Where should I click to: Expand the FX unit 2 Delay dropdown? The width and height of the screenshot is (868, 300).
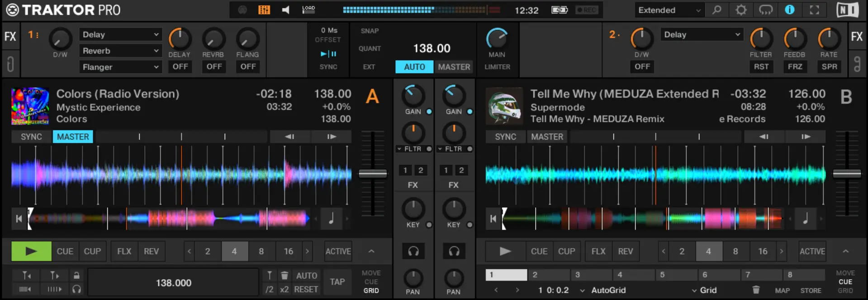702,35
